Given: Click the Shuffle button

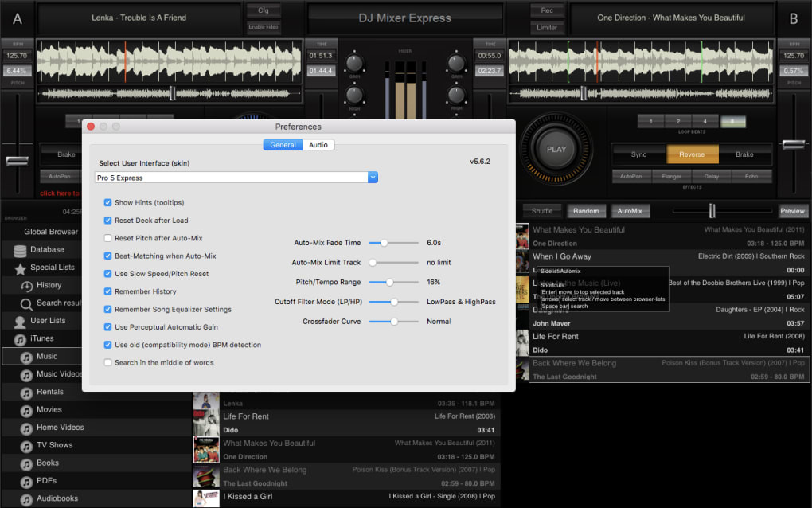Looking at the screenshot, I should 542,211.
